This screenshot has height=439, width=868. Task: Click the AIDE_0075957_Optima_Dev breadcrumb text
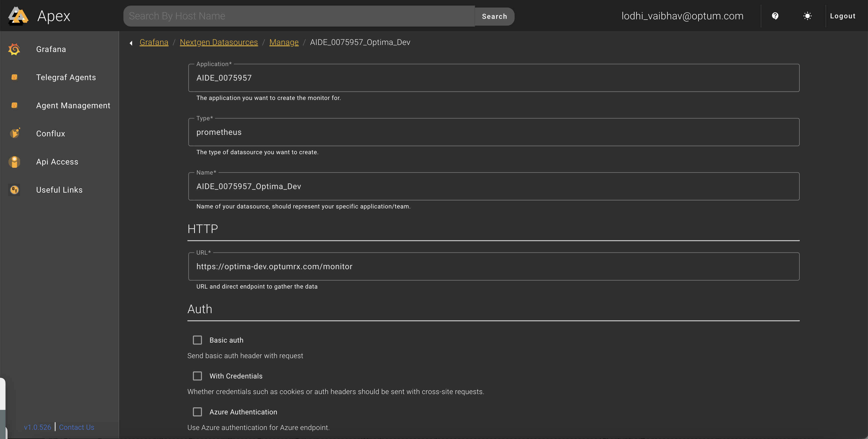(x=360, y=42)
